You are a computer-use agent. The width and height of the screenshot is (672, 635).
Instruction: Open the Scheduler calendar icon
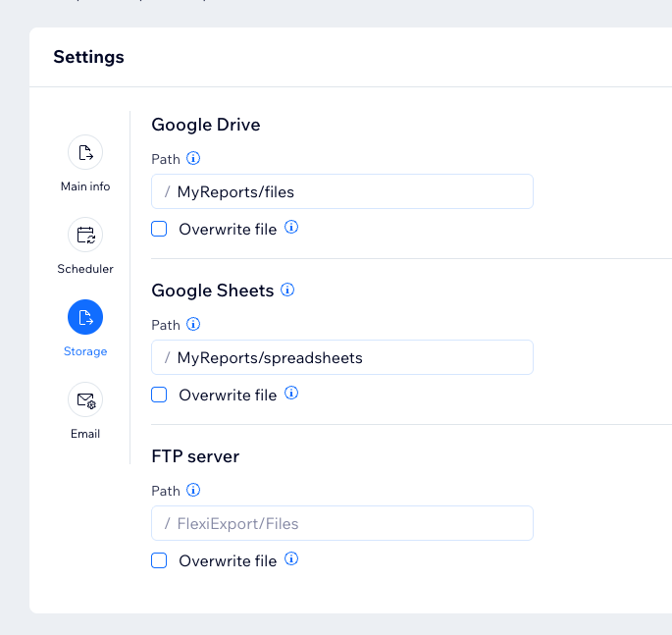[85, 235]
